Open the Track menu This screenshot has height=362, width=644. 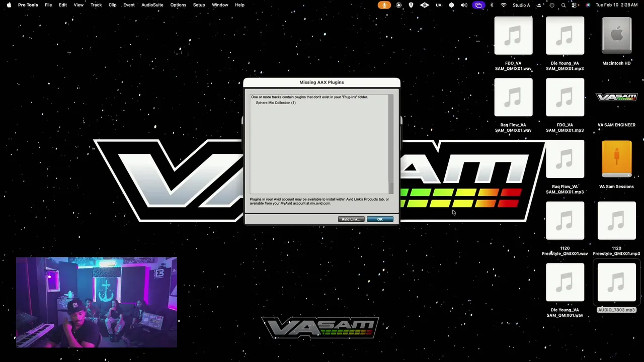click(96, 5)
